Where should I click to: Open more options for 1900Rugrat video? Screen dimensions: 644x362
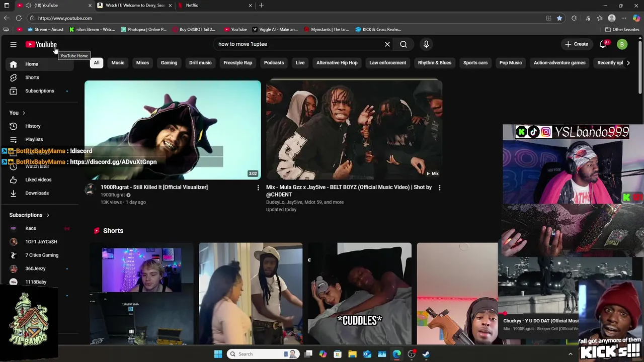(x=258, y=188)
